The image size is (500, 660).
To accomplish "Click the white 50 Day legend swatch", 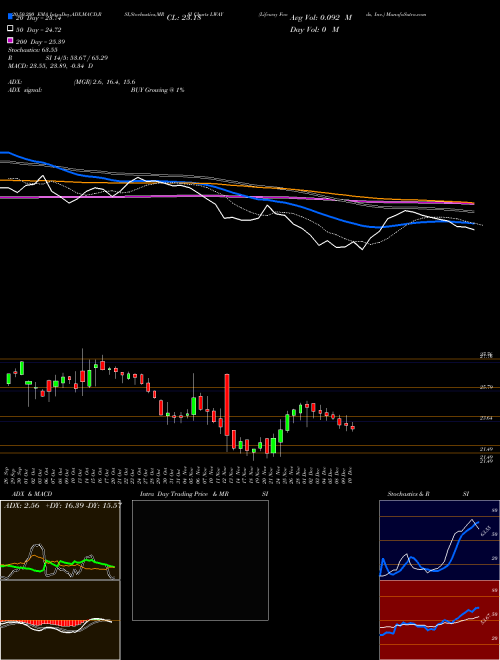I will click(10, 29).
